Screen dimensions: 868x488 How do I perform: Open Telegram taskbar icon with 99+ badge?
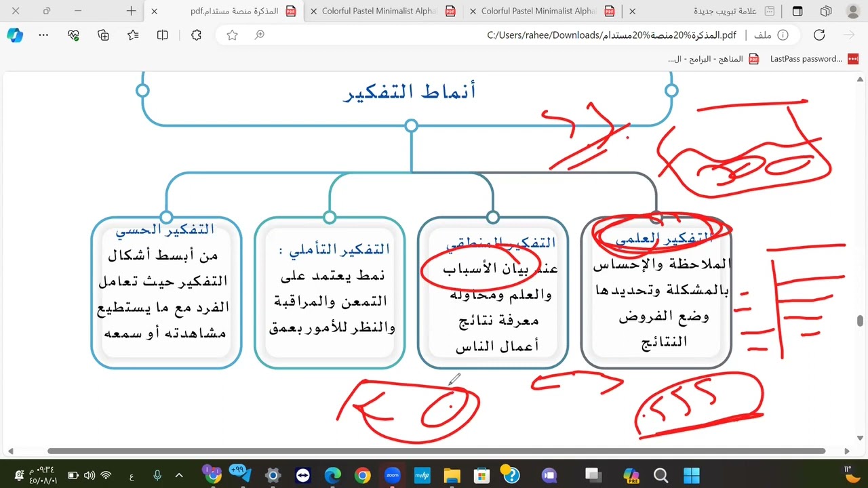(240, 474)
